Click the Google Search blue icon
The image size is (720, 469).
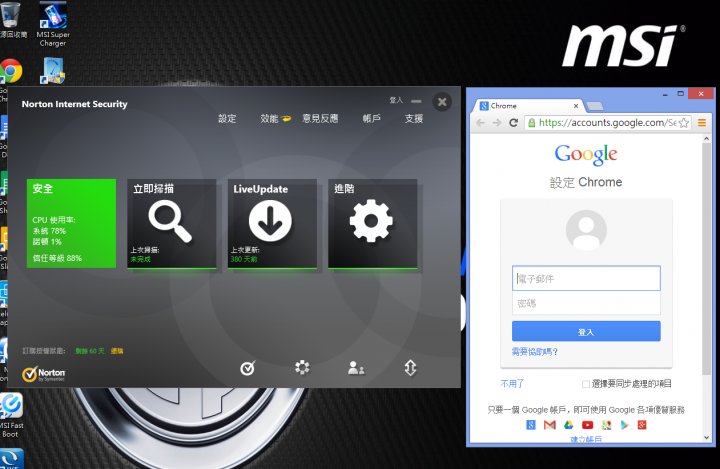pyautogui.click(x=531, y=425)
